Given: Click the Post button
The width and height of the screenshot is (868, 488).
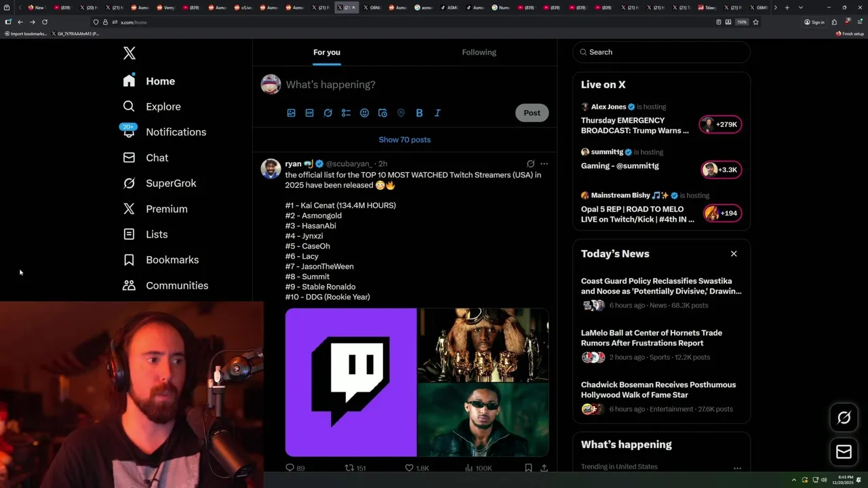Looking at the screenshot, I should point(532,113).
